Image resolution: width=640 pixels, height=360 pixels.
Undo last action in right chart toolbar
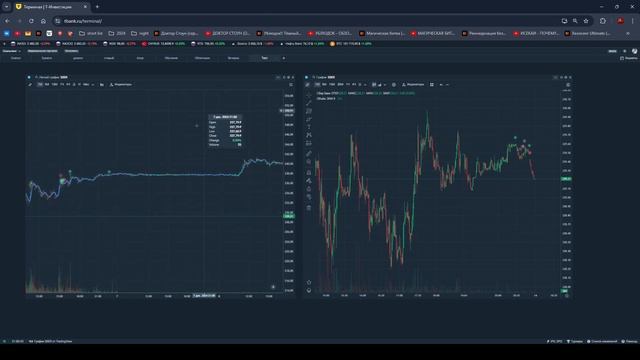(x=441, y=84)
